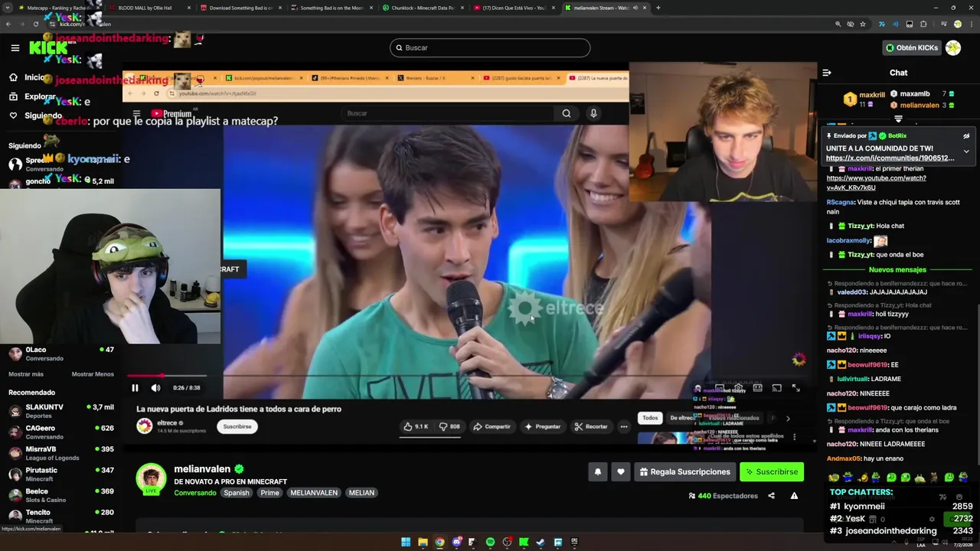980x551 pixels.
Task: Click the YouTube voice search microphone
Action: [x=593, y=113]
